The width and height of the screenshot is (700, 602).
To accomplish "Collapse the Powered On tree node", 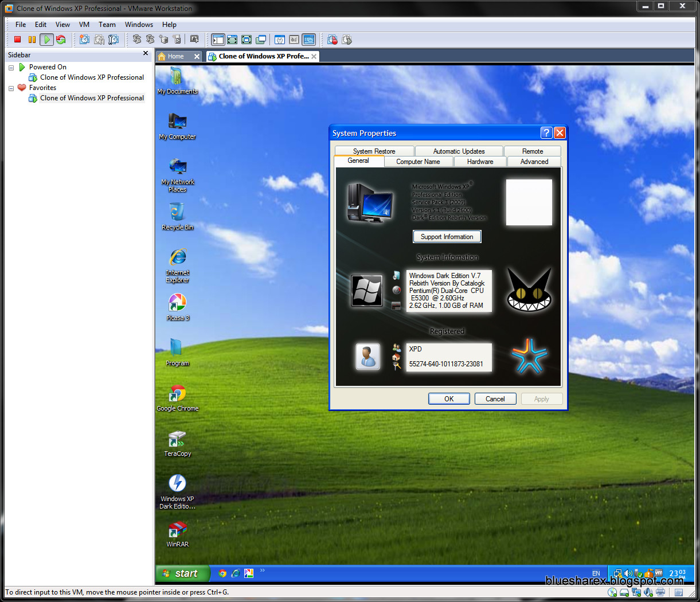I will pyautogui.click(x=11, y=68).
